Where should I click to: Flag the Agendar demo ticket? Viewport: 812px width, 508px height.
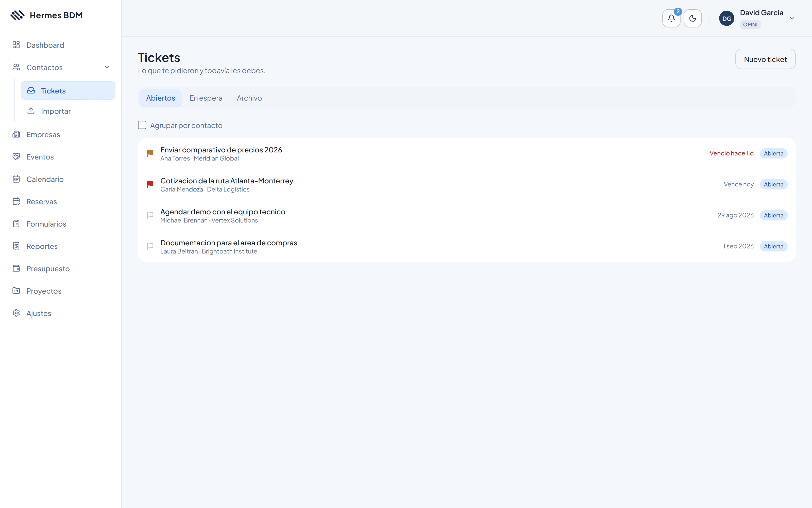[x=150, y=215]
